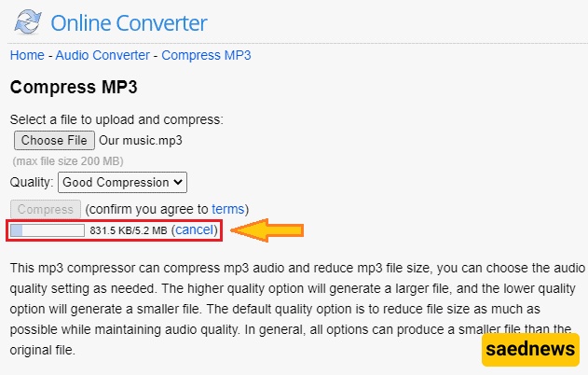Image resolution: width=588 pixels, height=375 pixels.
Task: Open the Online Converter site title
Action: (129, 22)
